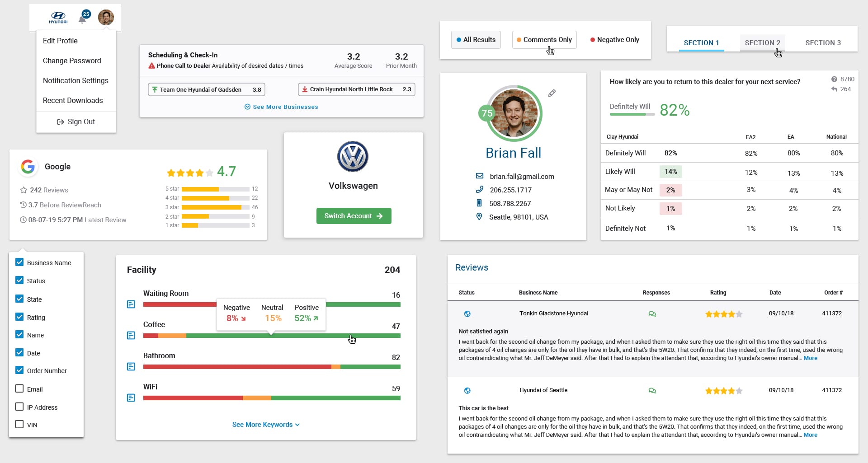Click the globe status icon for Hyundai of Seattle
The width and height of the screenshot is (868, 463).
[467, 391]
